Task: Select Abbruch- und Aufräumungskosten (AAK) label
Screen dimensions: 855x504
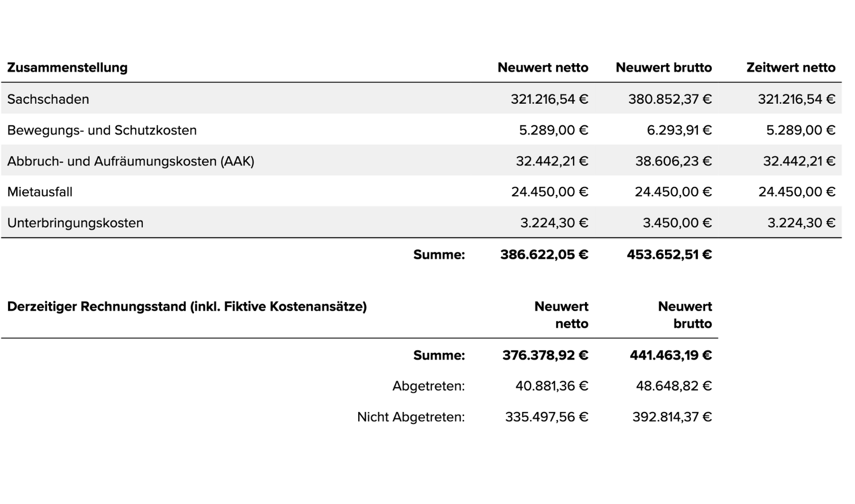Action: tap(131, 161)
